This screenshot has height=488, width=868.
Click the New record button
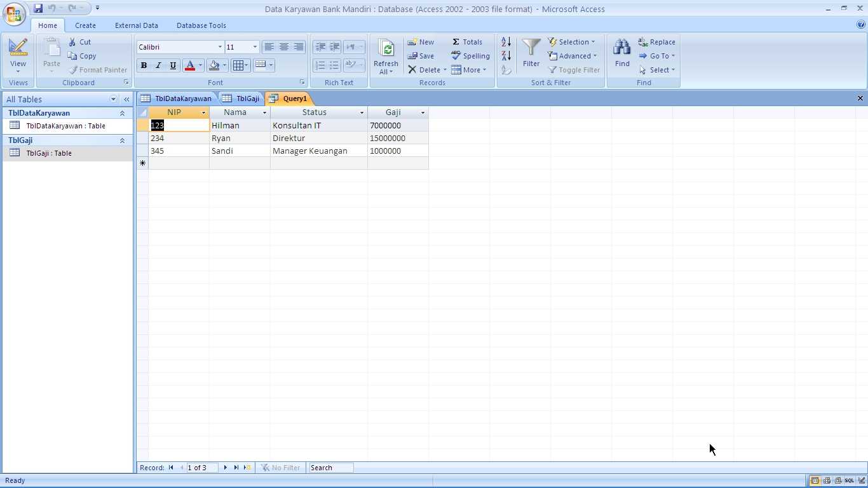pyautogui.click(x=421, y=42)
